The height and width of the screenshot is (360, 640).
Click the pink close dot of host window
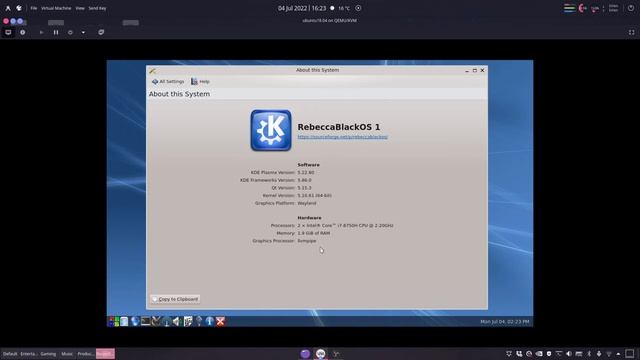click(x=6, y=21)
